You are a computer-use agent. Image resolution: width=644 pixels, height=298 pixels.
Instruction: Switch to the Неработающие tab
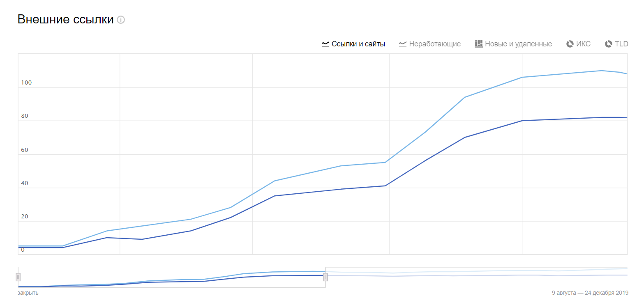(x=435, y=44)
